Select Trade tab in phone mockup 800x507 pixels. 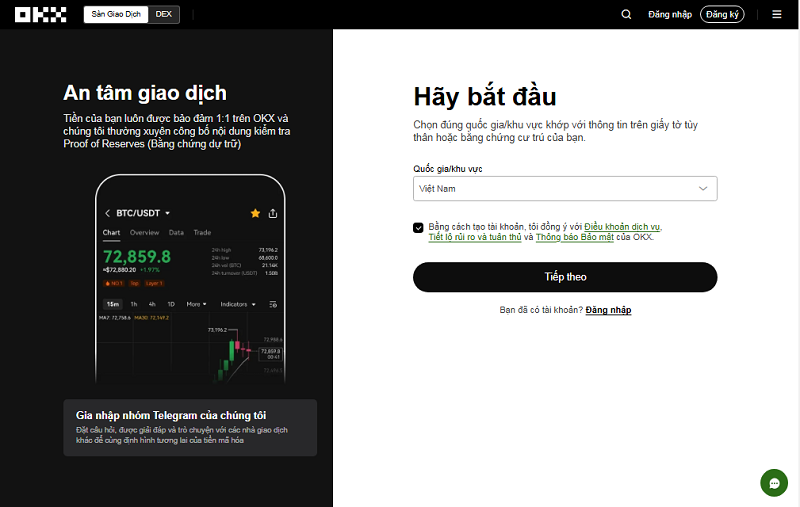202,233
